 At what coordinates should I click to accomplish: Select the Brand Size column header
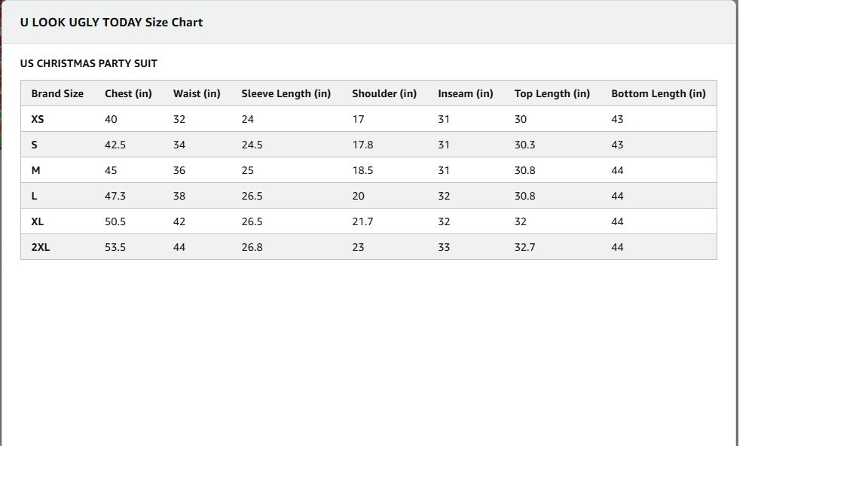coord(57,94)
